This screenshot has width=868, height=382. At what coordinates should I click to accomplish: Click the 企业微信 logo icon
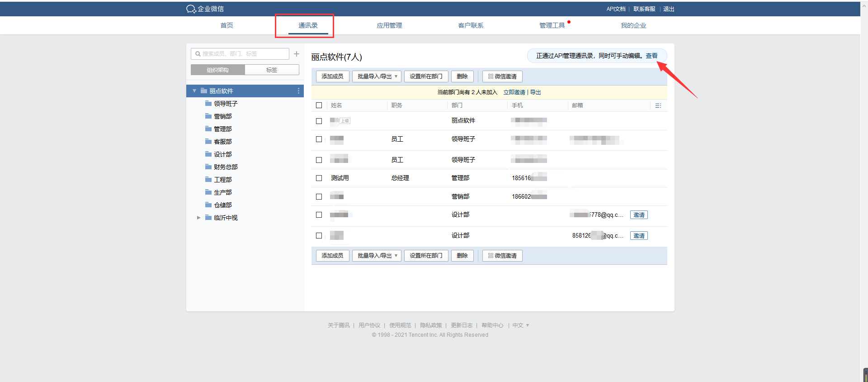click(191, 9)
